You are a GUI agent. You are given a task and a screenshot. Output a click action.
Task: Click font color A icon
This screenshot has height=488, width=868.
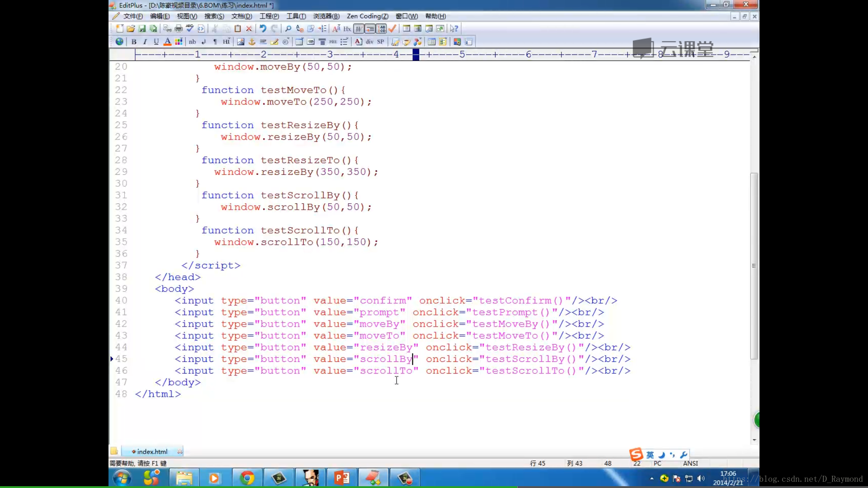point(167,42)
